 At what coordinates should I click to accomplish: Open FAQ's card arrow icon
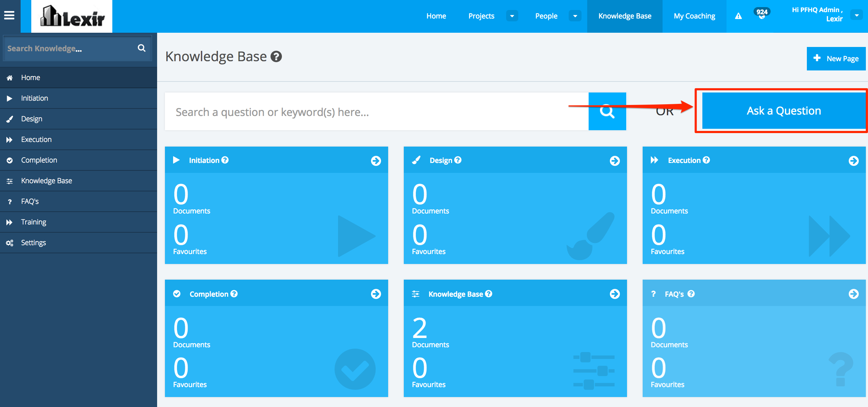tap(853, 294)
